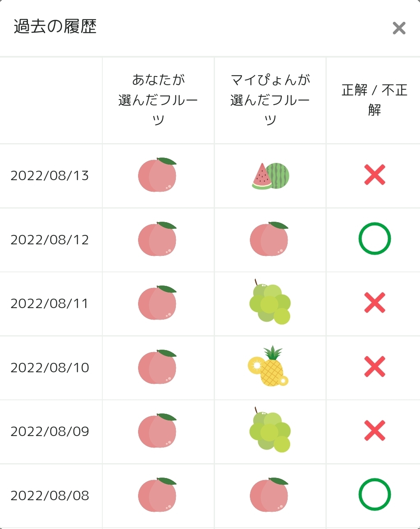Click the あなたが選んだフルーツ column header
The width and height of the screenshot is (420, 529).
click(158, 100)
